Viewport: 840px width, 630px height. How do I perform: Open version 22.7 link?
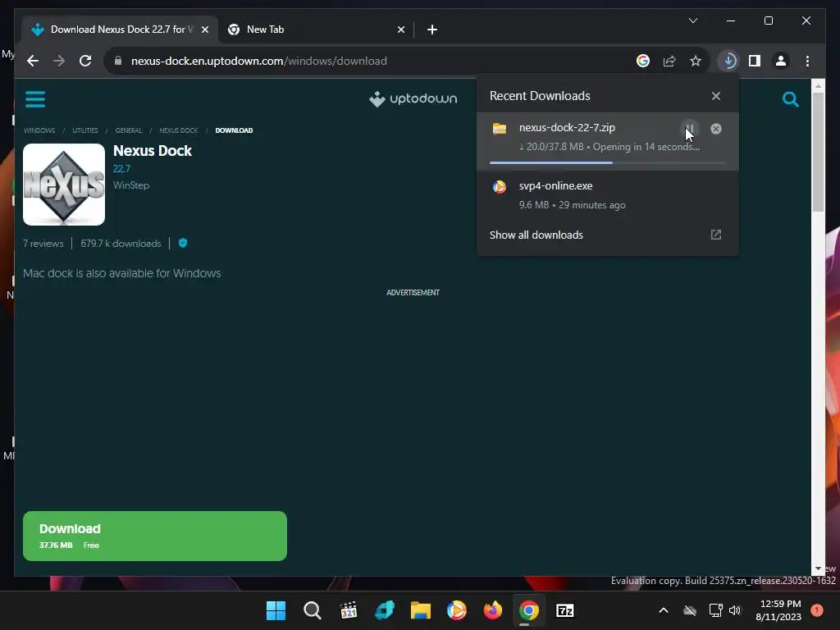(x=121, y=169)
